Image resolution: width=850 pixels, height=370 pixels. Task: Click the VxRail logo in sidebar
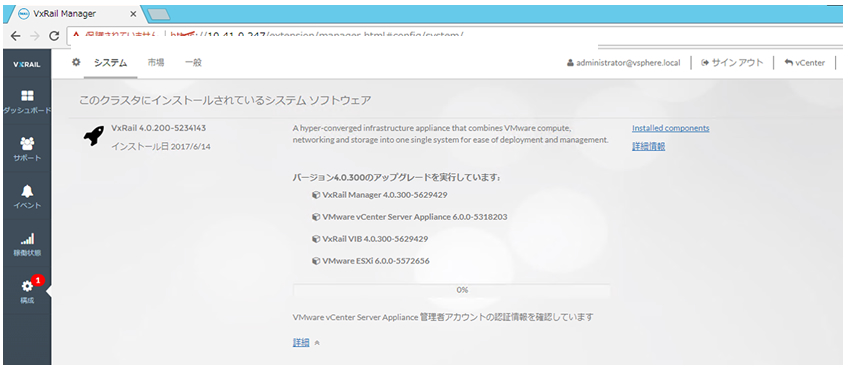click(x=27, y=64)
